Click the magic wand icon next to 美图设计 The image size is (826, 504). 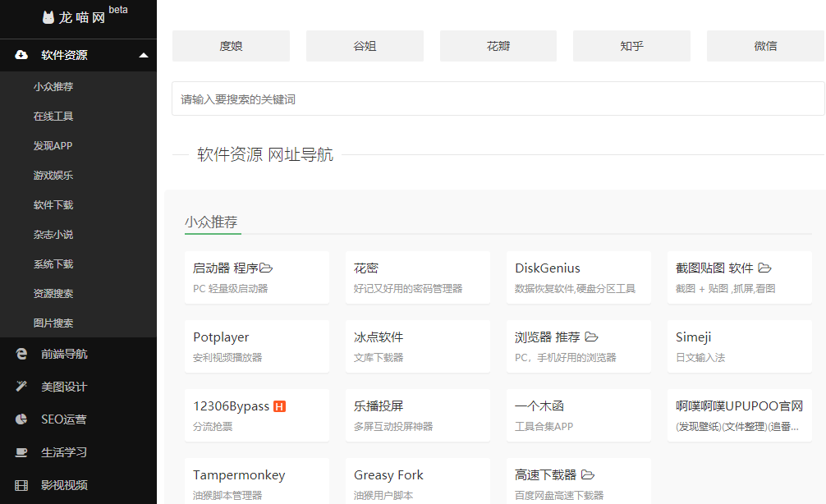coord(21,387)
